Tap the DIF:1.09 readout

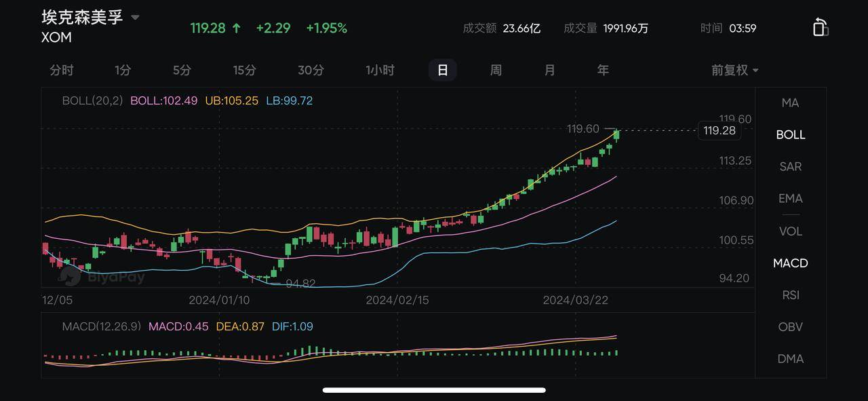point(292,326)
